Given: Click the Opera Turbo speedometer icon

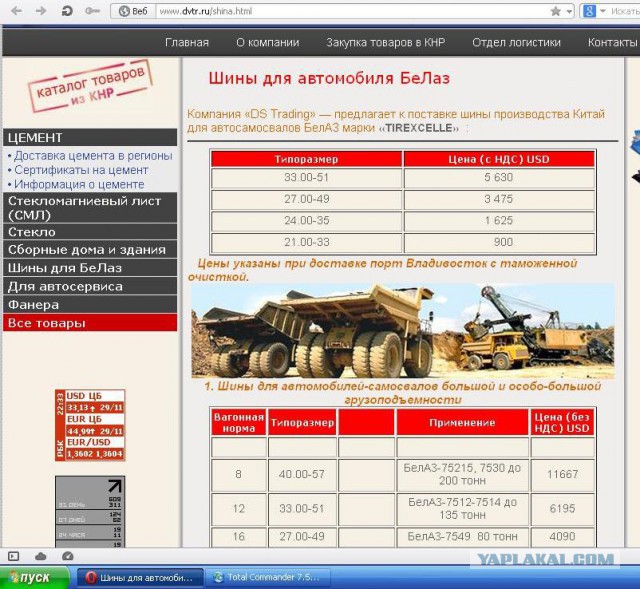Looking at the screenshot, I should 68,556.
